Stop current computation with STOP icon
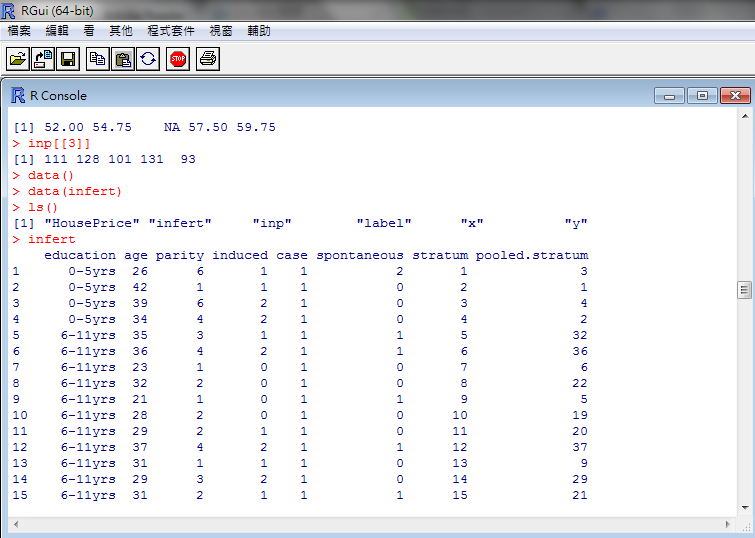This screenshot has height=538, width=755. 178,59
